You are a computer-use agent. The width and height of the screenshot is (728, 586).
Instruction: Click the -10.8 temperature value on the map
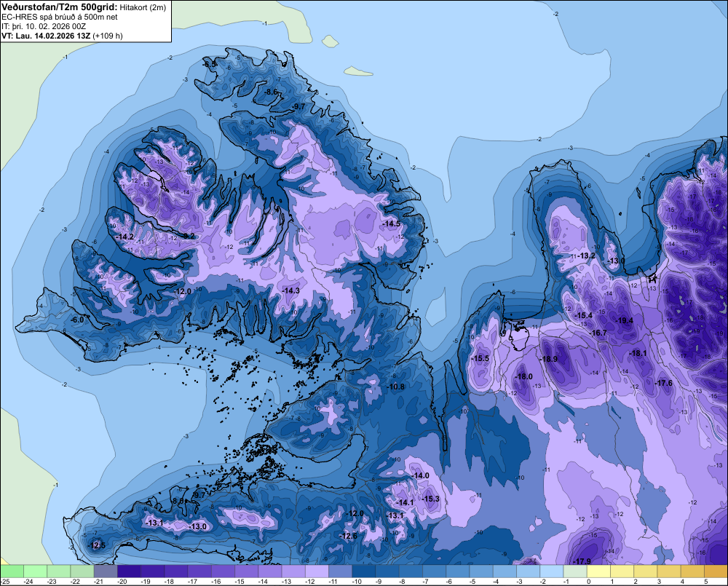point(395,387)
